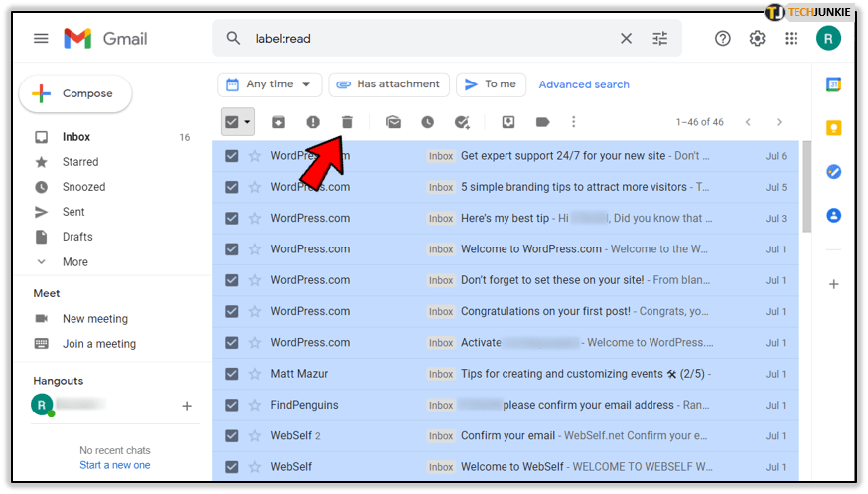Click the Add to Tasks icon
Image resolution: width=868 pixels, height=494 pixels.
click(462, 122)
